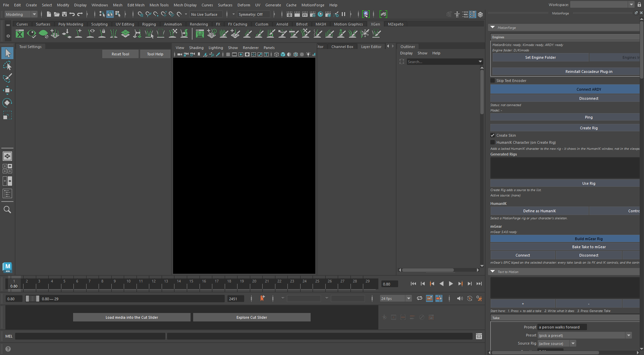Open the Symmetry: Off dropdown
644x355 pixels.
point(254,14)
